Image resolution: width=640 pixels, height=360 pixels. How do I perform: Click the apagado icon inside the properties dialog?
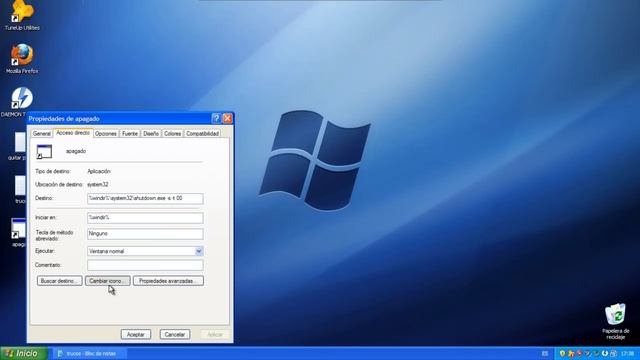click(44, 151)
